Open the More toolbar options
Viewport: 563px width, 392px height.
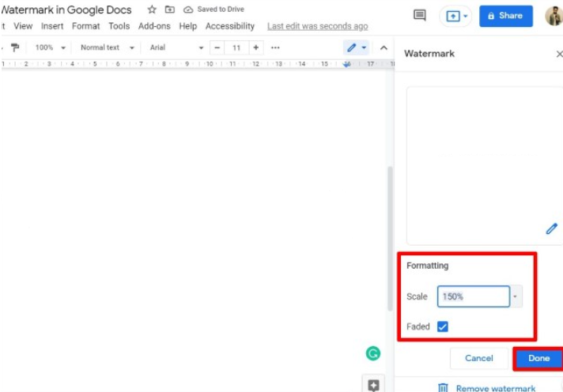pyautogui.click(x=275, y=47)
